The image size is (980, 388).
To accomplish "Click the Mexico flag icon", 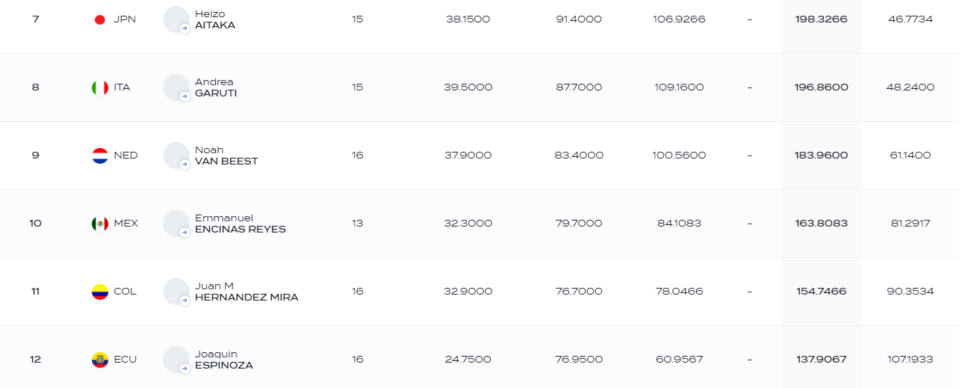I will click(x=99, y=224).
